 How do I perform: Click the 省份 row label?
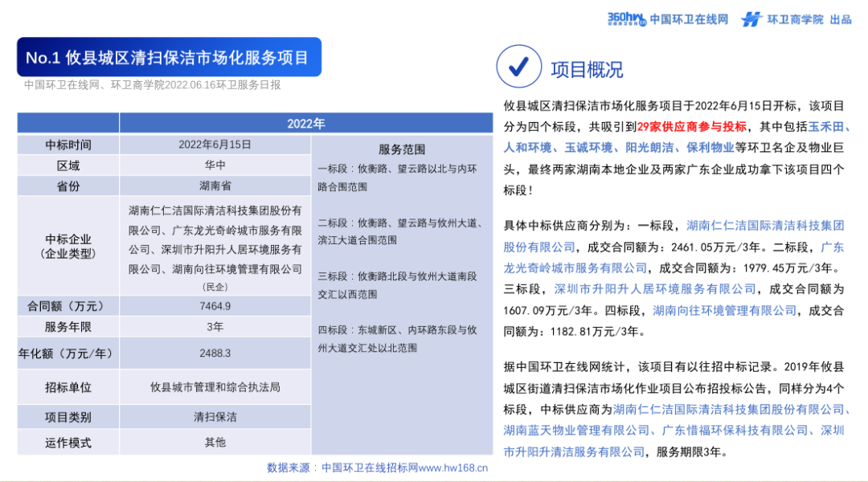68,186
